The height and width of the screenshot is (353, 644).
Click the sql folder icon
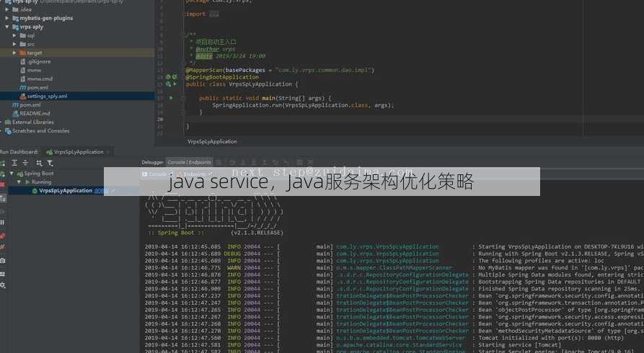pos(23,35)
